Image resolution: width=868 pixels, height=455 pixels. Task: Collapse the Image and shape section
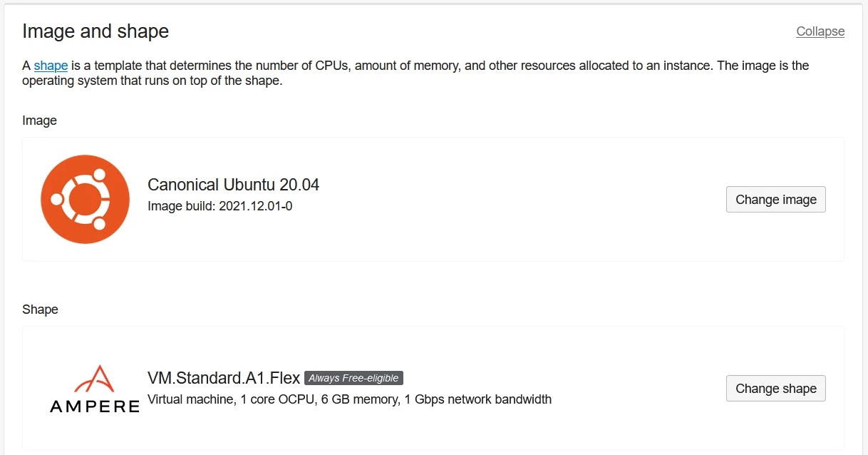click(x=820, y=31)
